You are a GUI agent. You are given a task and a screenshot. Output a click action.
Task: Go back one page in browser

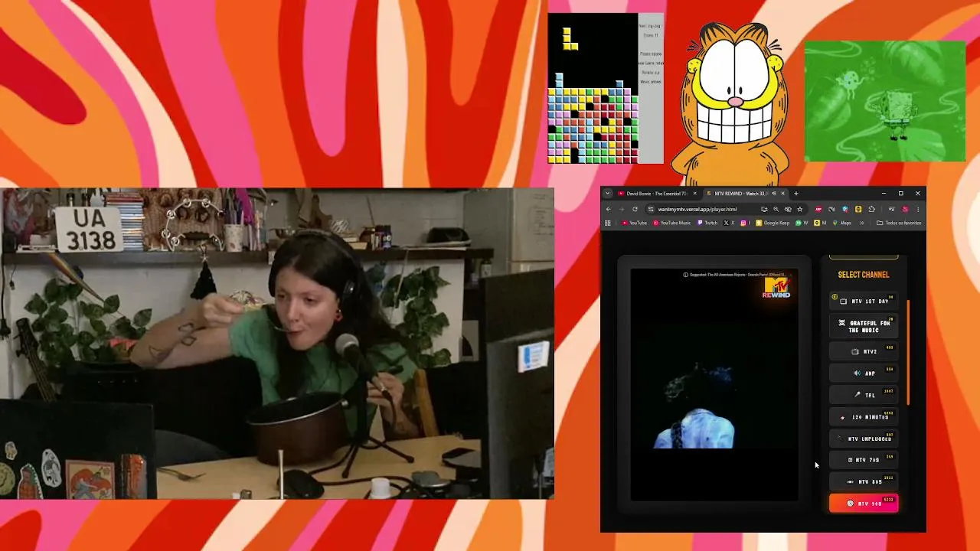[609, 209]
